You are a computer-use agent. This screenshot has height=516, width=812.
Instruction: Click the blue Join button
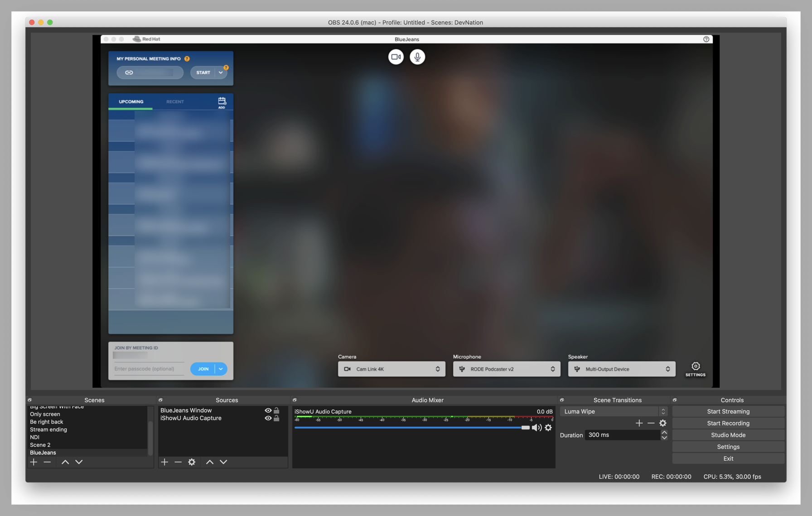coord(203,369)
